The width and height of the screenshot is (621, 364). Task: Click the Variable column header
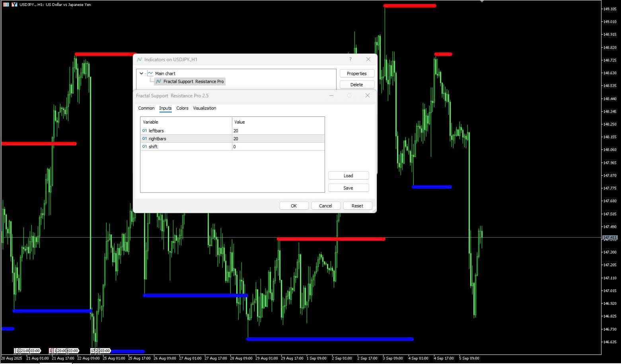tap(186, 122)
